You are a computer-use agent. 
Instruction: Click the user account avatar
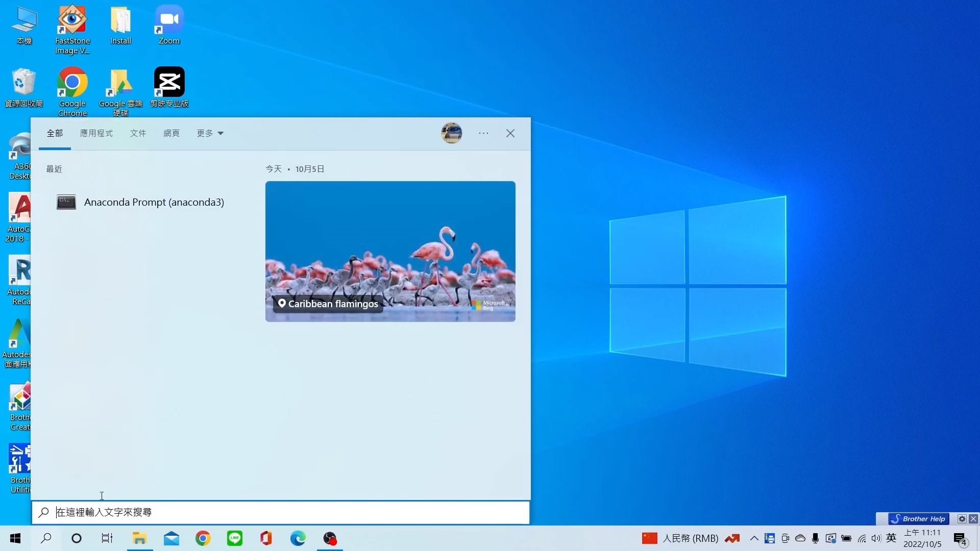[451, 133]
